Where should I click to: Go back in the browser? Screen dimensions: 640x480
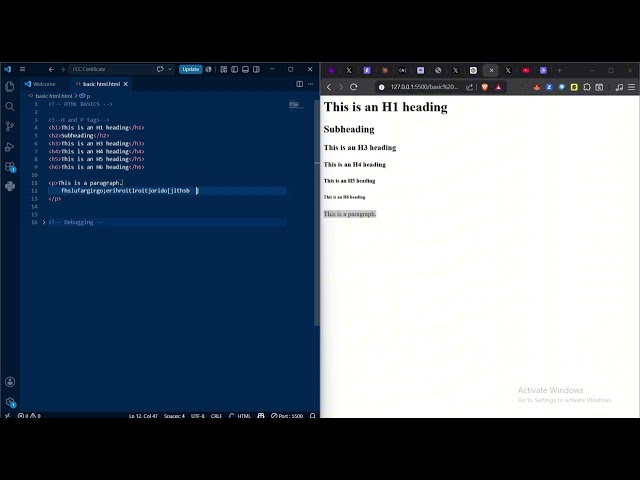pos(329,87)
